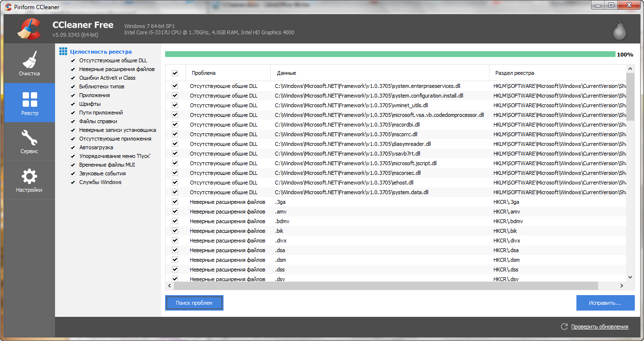Toggle the Звуковые события checkbox
Image resolution: width=644 pixels, height=341 pixels.
pyautogui.click(x=73, y=173)
